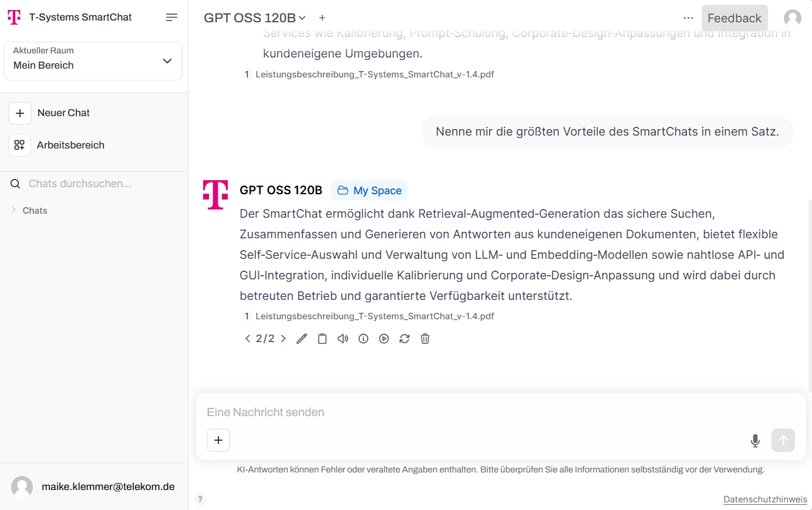
Task: Click the chat scrollbar on the right
Action: coord(810,296)
